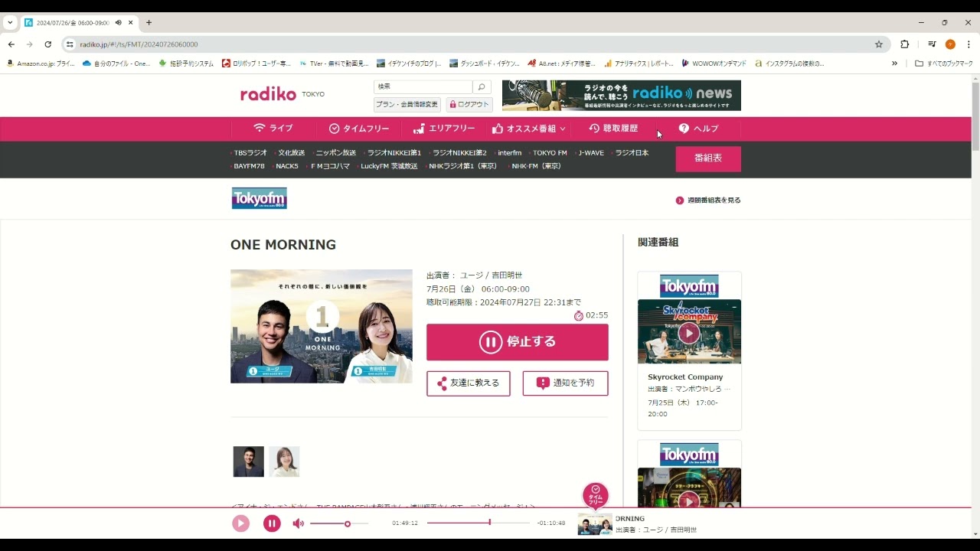Reload the page with the refresh icon
This screenshot has width=980, height=551.
click(47, 44)
